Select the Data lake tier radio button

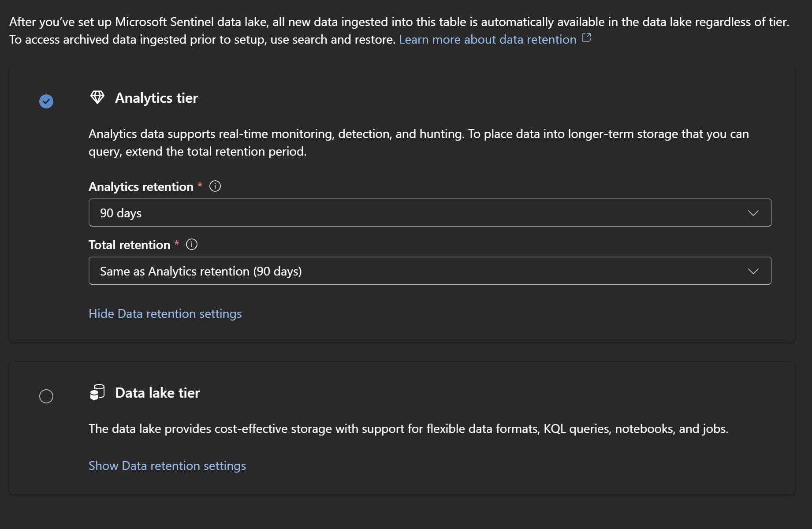click(x=46, y=396)
